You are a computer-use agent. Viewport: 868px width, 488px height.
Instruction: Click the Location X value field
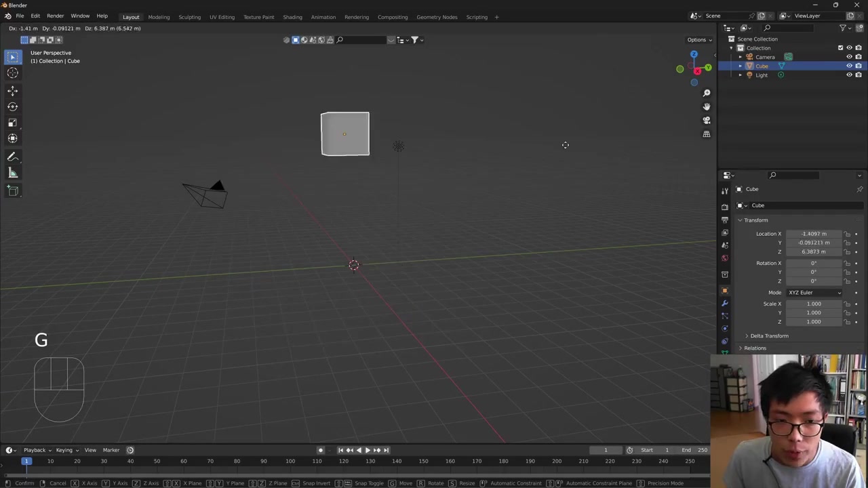[x=813, y=234]
